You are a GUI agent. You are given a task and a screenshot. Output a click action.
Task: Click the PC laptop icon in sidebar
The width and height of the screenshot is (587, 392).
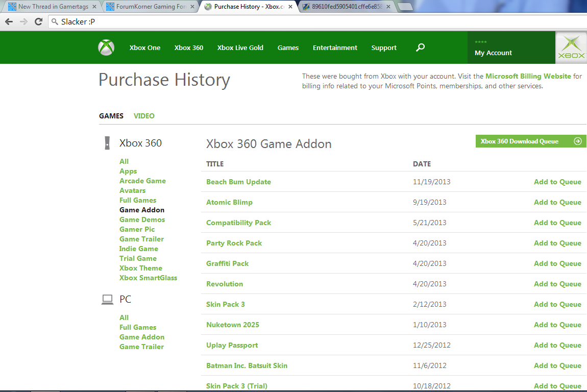coord(107,300)
